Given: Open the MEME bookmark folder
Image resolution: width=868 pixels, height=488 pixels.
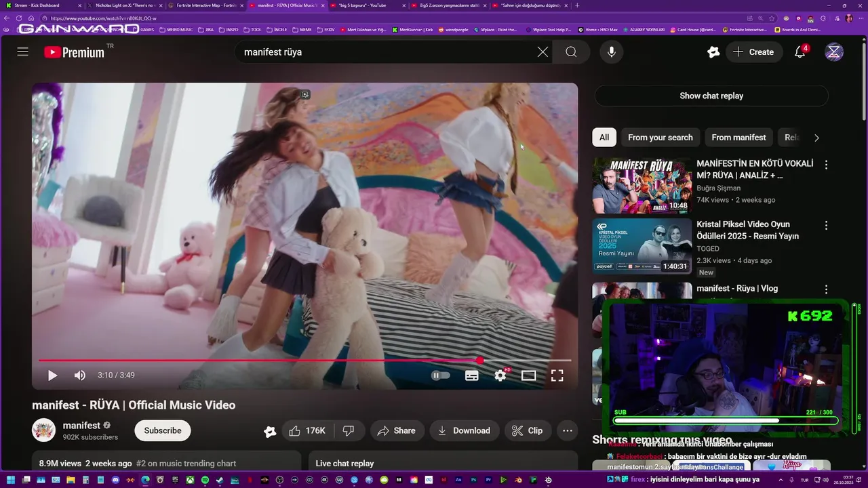Looking at the screenshot, I should click(x=302, y=30).
